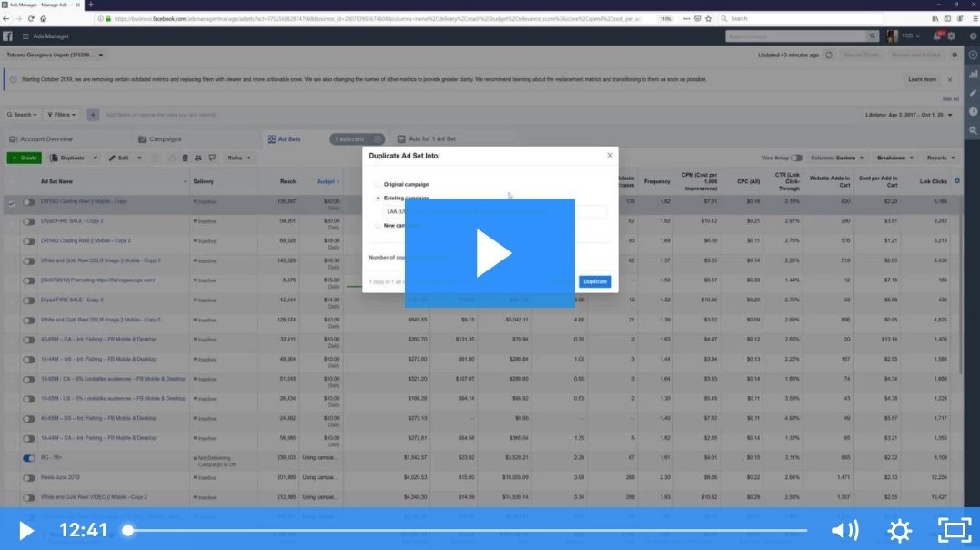The image size is (980, 550).
Task: Click the audience people icon in toolbar
Action: click(x=198, y=158)
